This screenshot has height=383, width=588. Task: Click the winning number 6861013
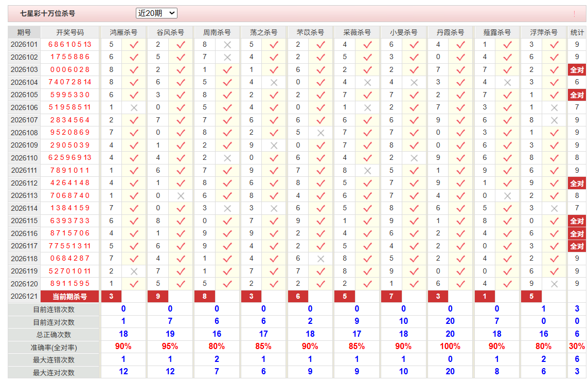point(70,45)
